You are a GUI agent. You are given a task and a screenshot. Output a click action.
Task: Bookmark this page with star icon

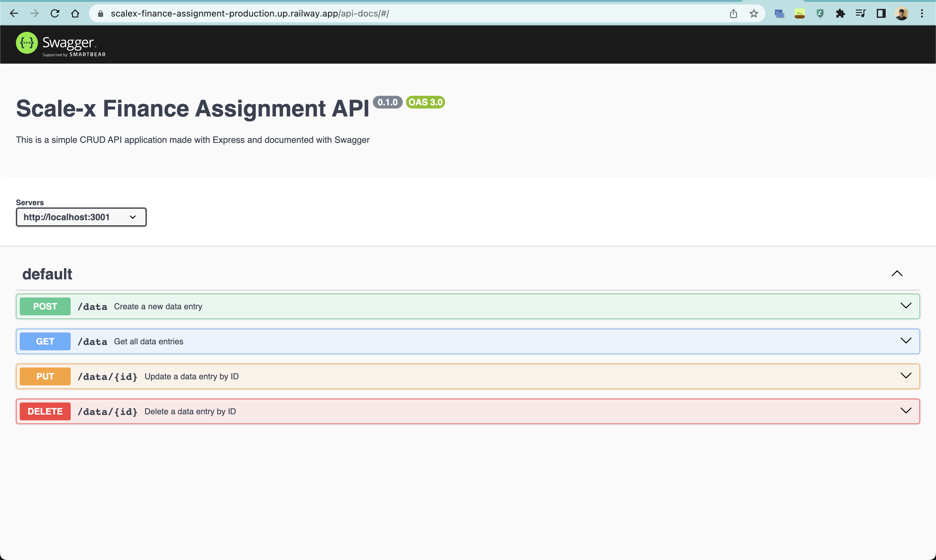click(754, 14)
